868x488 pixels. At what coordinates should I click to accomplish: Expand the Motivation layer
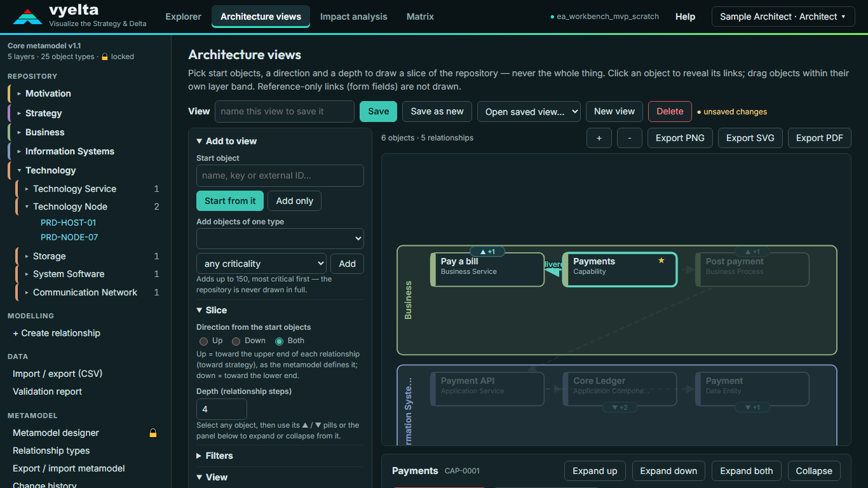click(20, 93)
